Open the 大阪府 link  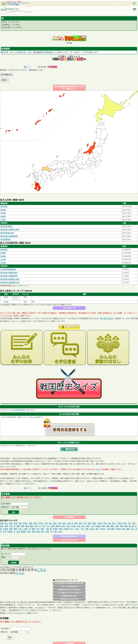point(3,220)
